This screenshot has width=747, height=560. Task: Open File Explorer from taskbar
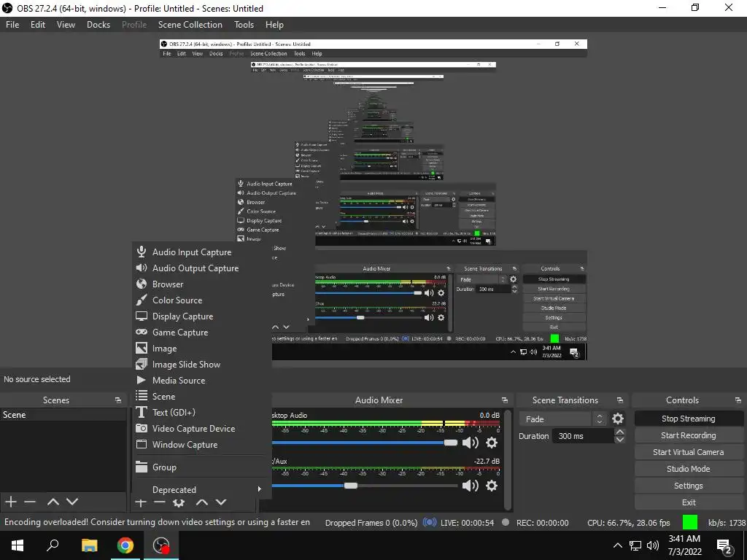(x=89, y=545)
